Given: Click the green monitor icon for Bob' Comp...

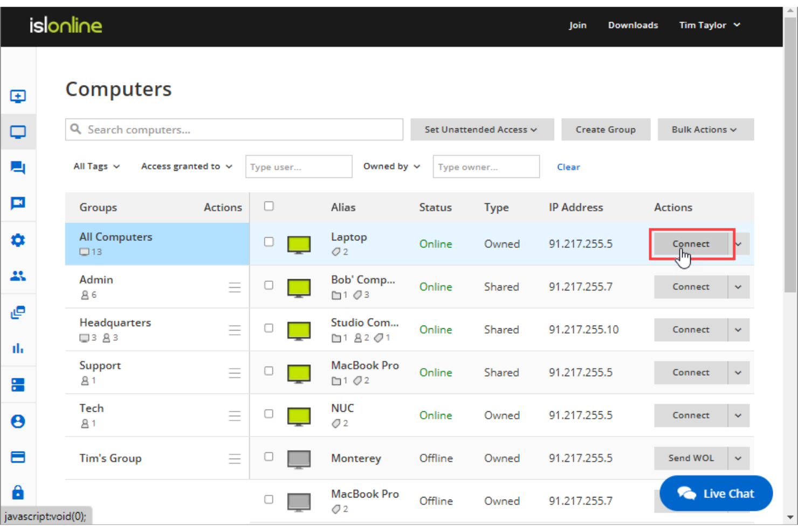Looking at the screenshot, I should pyautogui.click(x=299, y=288).
